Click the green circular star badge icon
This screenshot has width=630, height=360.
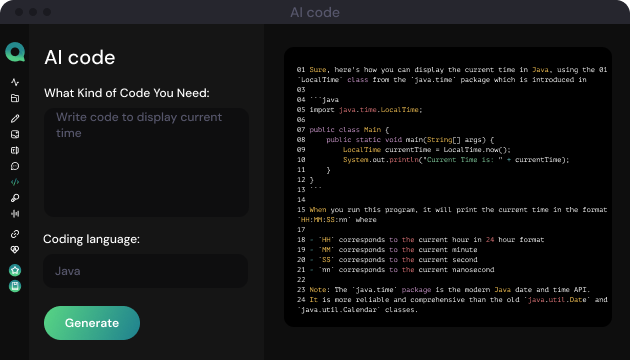click(x=15, y=270)
